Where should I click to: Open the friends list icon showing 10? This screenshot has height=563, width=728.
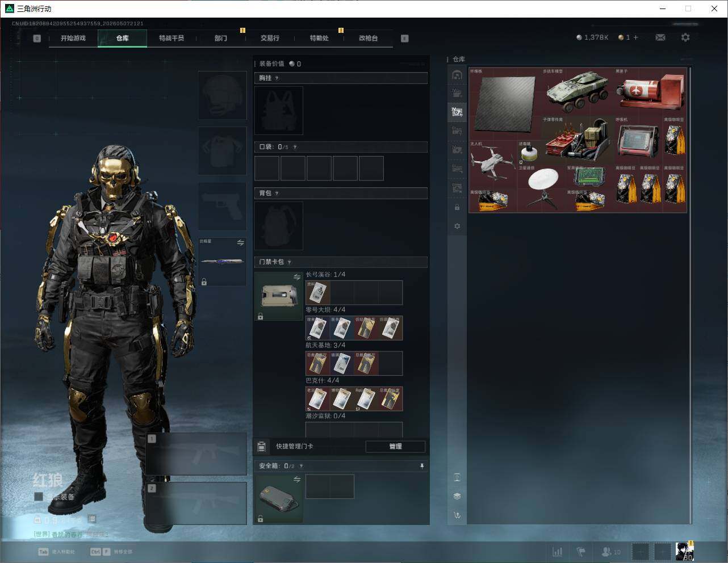611,551
